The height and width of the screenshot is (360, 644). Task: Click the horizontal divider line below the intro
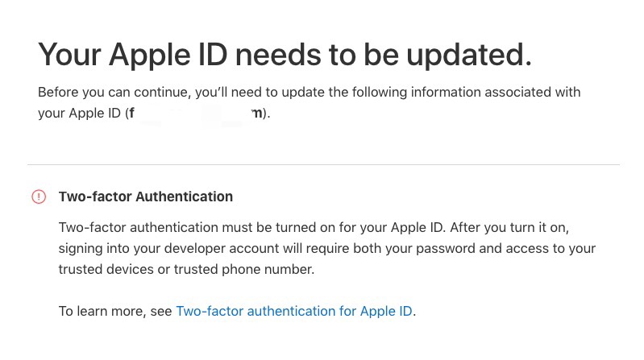[324, 164]
